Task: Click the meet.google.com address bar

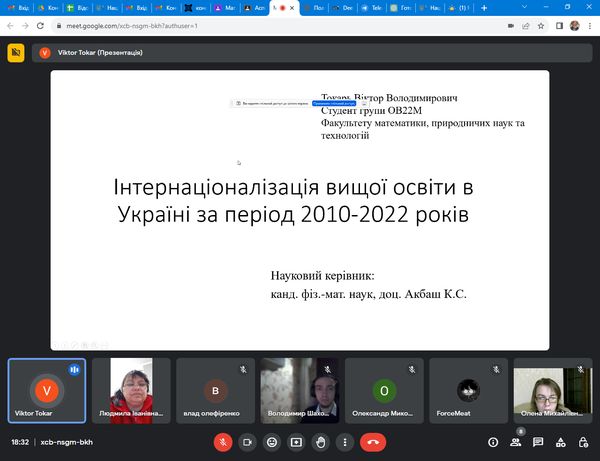Action: 250,25
